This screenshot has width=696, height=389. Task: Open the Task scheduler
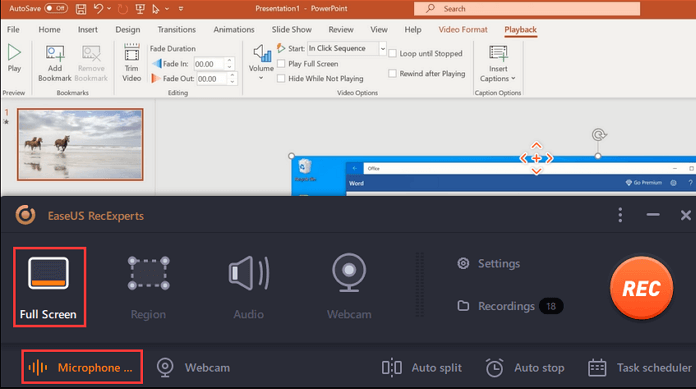pyautogui.click(x=640, y=368)
